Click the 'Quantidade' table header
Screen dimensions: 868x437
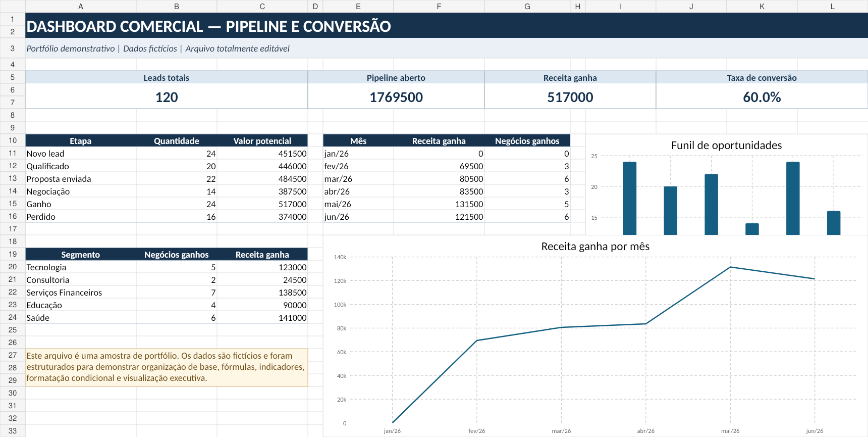click(177, 140)
